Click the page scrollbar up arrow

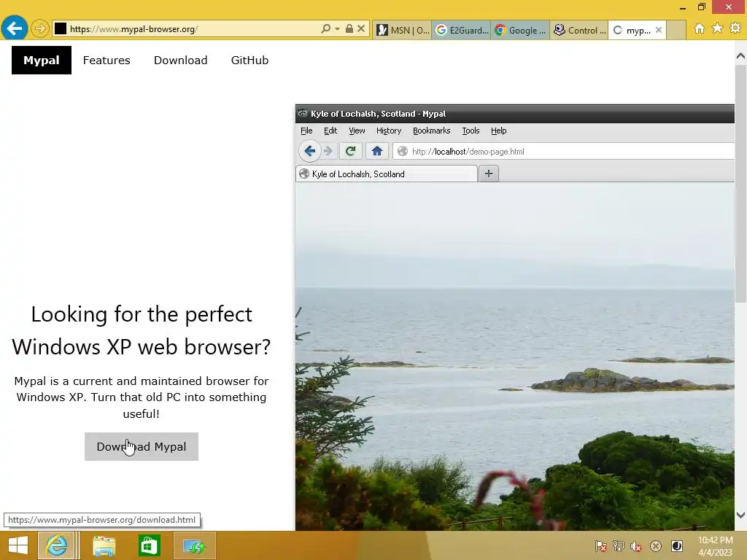coord(740,56)
